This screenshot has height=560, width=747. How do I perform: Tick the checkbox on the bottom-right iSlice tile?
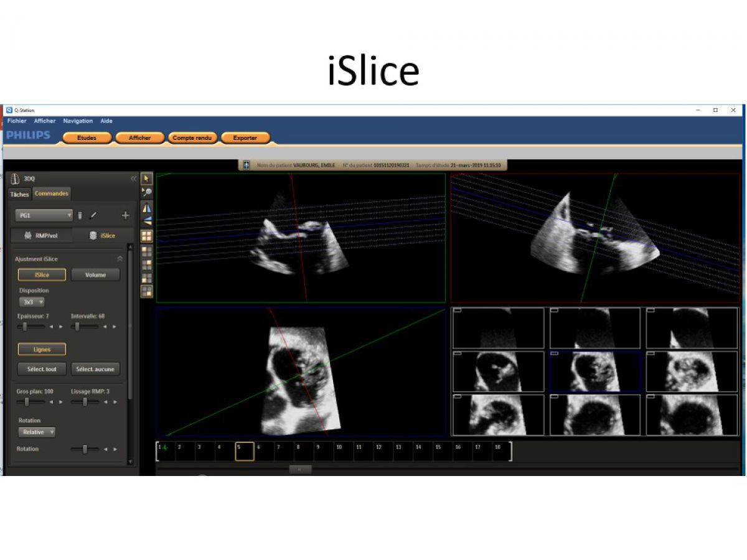(651, 397)
